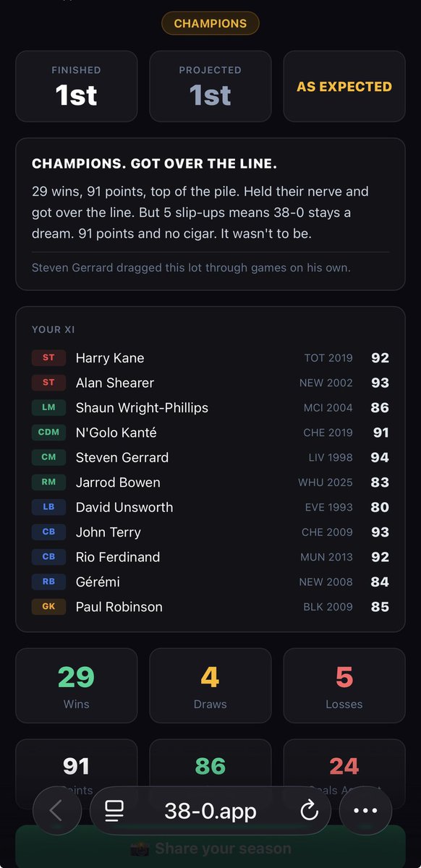Tap the 5 Losses stat card
Screen dimensions: 421x868
(344, 686)
